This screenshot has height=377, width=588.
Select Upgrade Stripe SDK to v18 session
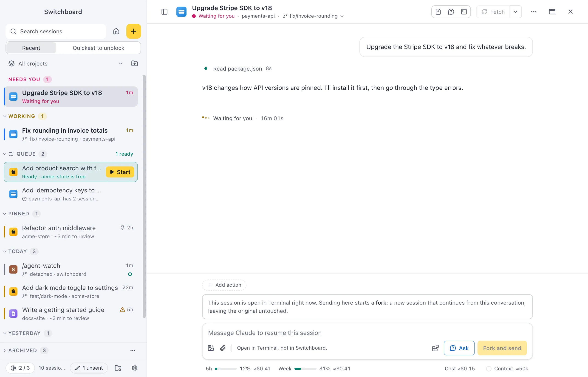click(71, 97)
